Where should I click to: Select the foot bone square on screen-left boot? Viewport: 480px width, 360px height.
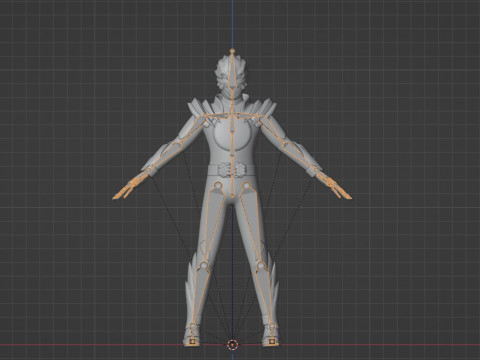pos(193,341)
